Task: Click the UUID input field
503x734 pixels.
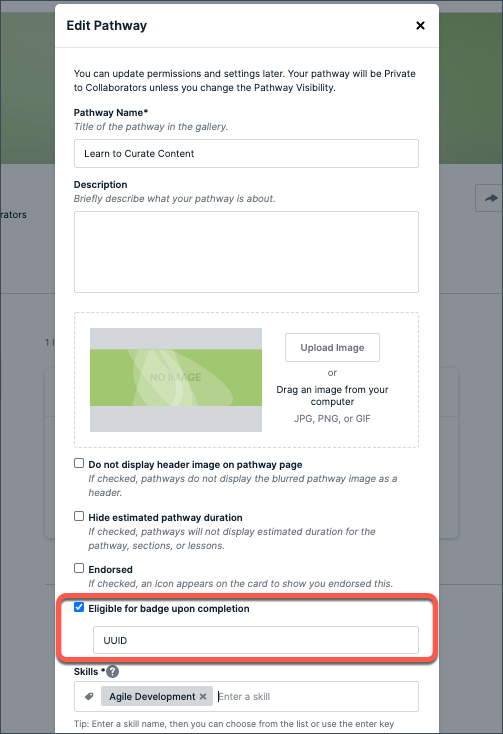Action: click(x=256, y=640)
